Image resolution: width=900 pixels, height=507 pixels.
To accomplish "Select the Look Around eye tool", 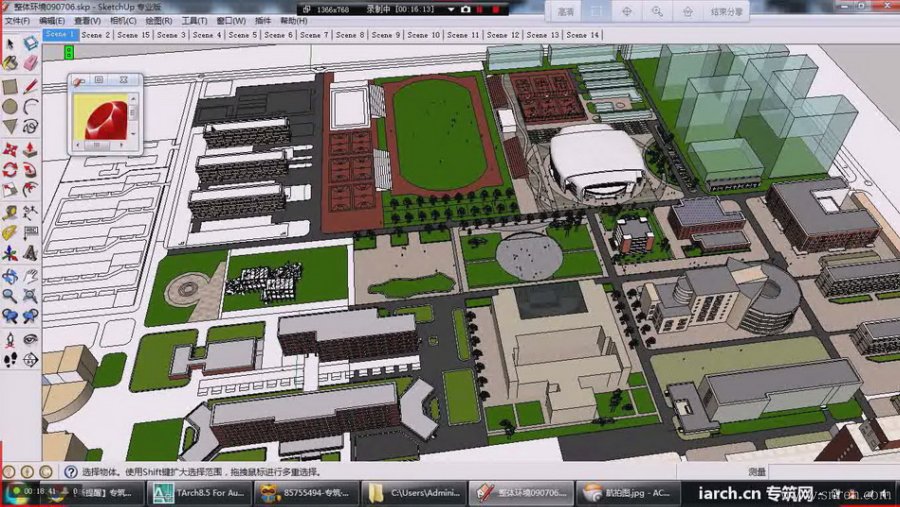I will point(30,339).
